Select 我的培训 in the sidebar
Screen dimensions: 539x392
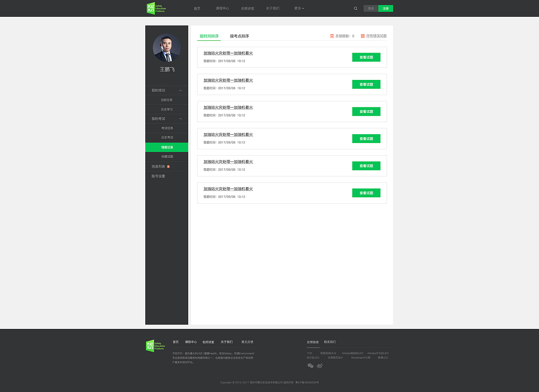(x=158, y=90)
